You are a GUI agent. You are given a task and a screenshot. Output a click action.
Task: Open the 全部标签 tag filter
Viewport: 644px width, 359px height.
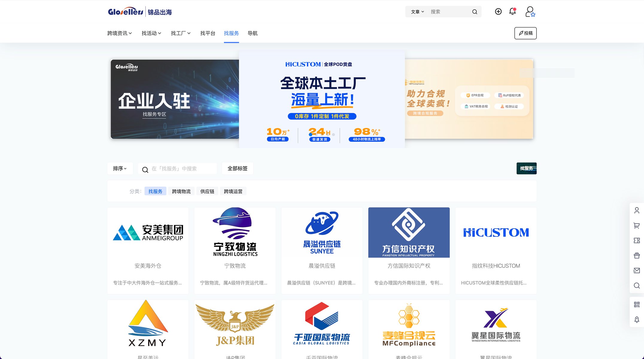238,168
